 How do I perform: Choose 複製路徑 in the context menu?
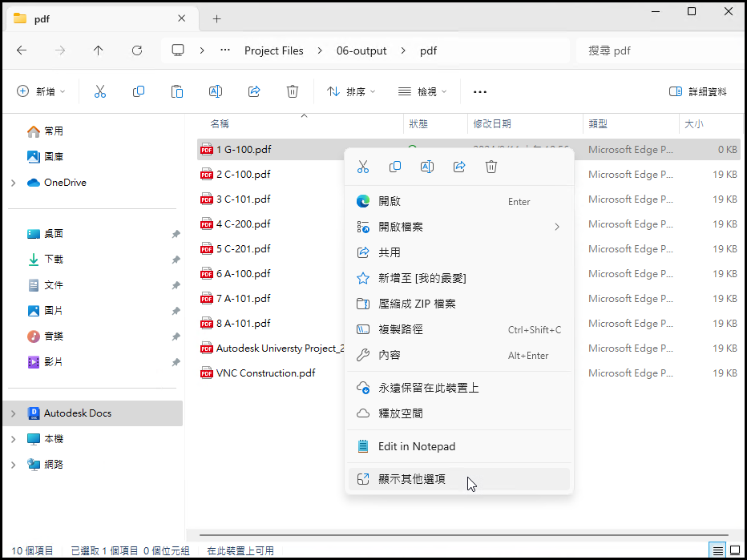click(458, 329)
